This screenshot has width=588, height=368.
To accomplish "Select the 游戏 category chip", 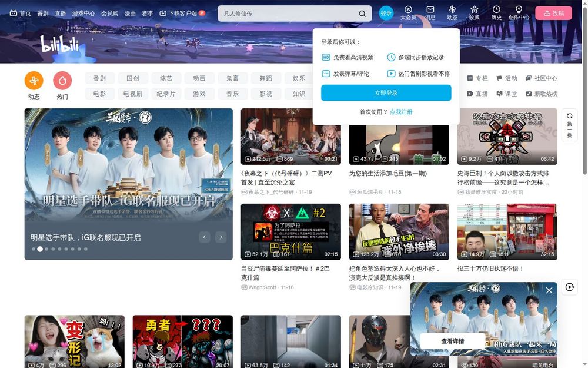I will tap(199, 94).
